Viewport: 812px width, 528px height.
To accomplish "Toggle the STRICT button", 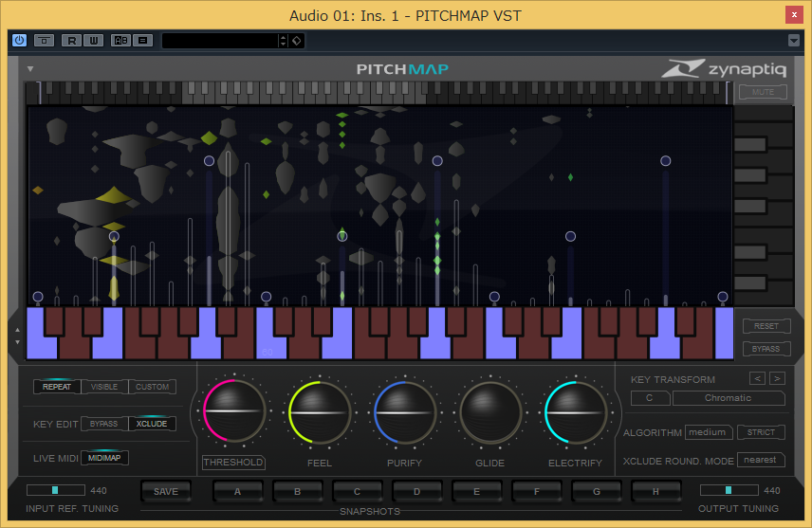I will coord(761,432).
